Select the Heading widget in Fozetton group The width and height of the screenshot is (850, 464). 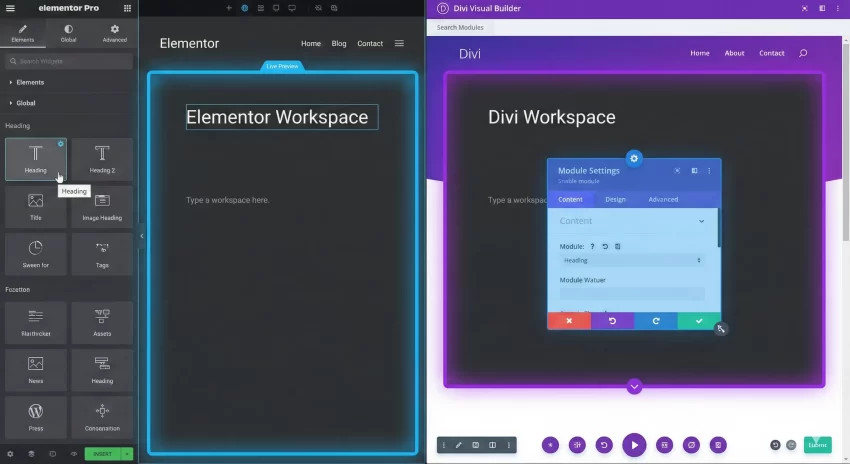tap(102, 370)
